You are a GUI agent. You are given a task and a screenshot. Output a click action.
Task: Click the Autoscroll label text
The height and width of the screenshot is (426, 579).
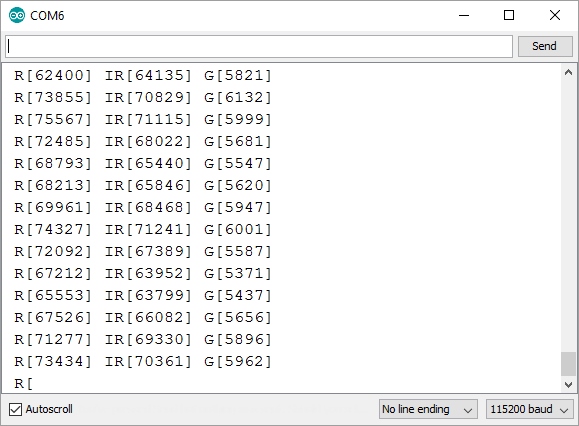click(x=49, y=409)
